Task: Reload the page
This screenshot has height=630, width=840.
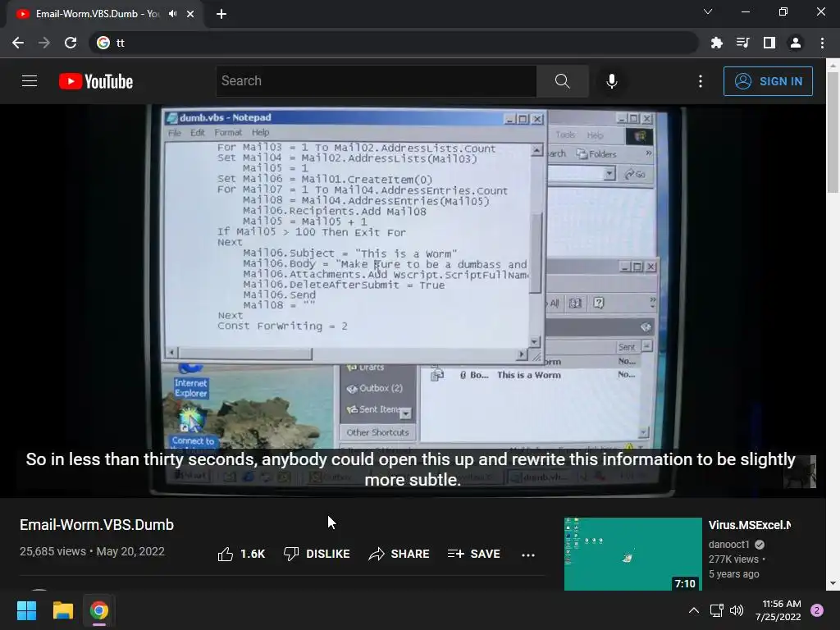Action: (71, 43)
